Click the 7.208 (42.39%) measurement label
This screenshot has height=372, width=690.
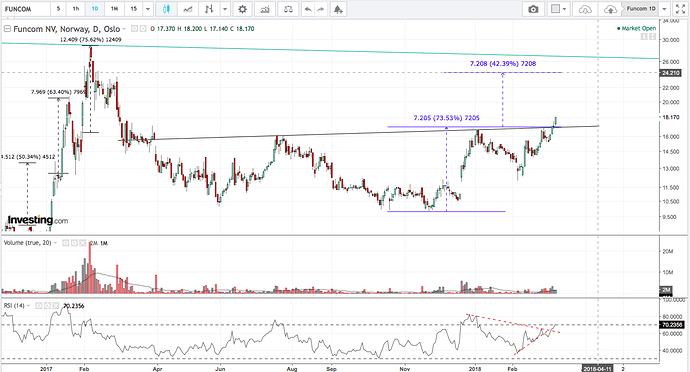[503, 64]
